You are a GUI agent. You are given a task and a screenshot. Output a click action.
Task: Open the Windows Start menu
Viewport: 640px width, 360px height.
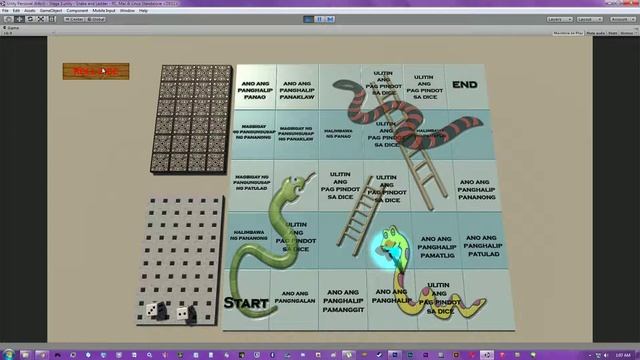pyautogui.click(x=8, y=355)
